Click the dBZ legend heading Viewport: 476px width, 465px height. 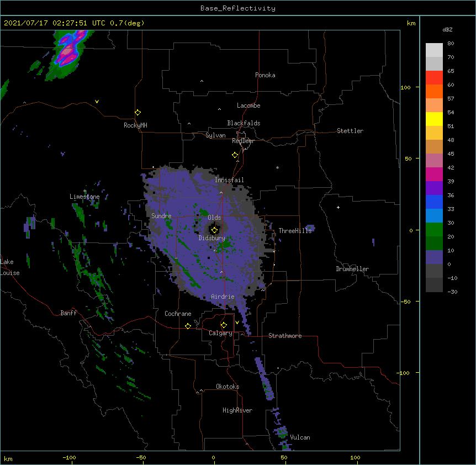(447, 30)
